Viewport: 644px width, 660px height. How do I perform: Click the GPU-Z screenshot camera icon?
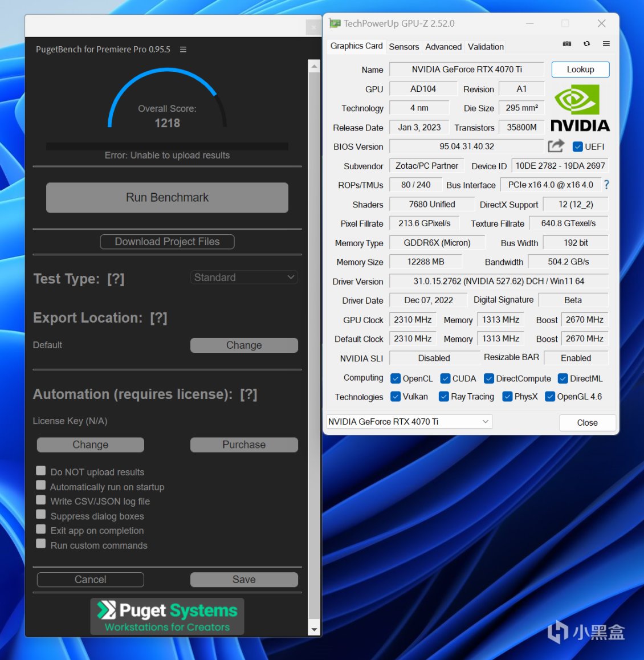(567, 44)
